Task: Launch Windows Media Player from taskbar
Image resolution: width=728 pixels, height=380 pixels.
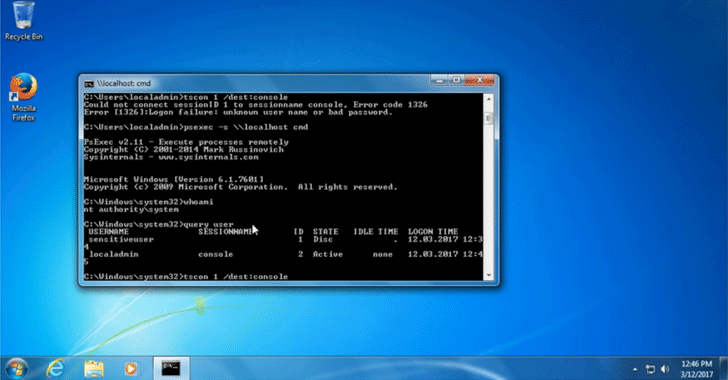Action: tap(131, 369)
